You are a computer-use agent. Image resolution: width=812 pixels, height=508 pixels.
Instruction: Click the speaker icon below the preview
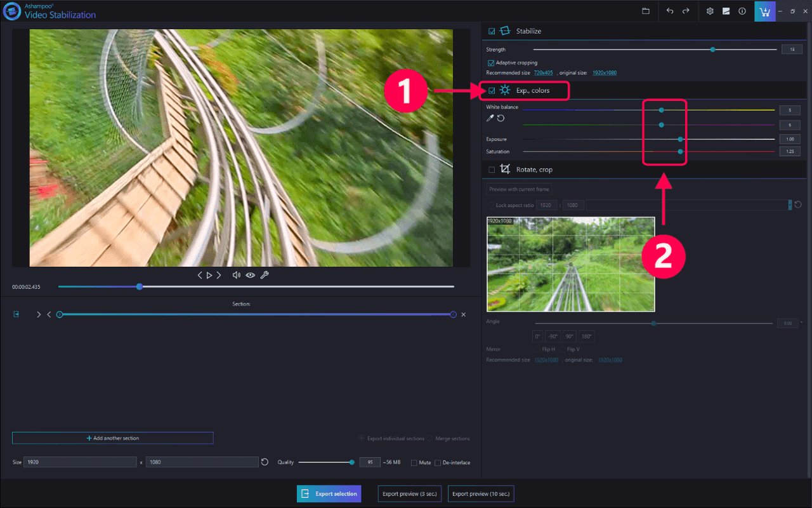pos(236,275)
